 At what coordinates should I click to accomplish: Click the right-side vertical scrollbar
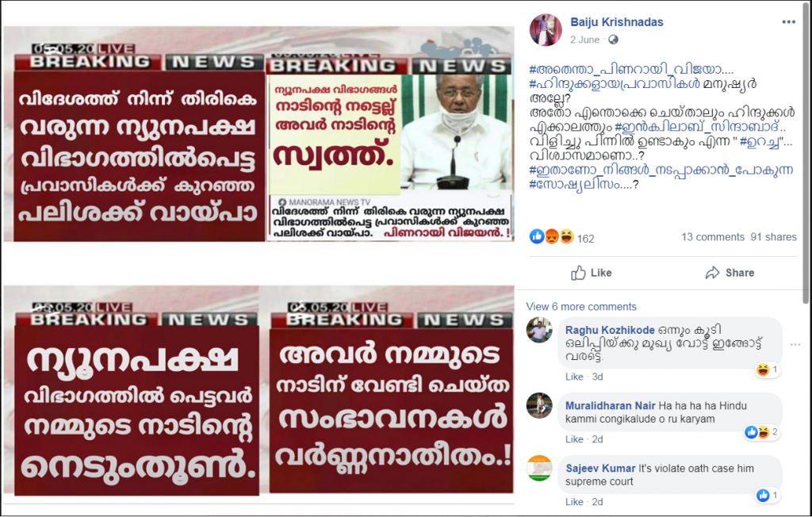806,155
